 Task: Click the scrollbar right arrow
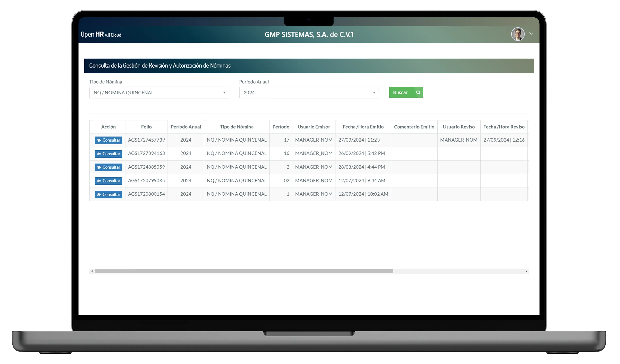pos(526,271)
